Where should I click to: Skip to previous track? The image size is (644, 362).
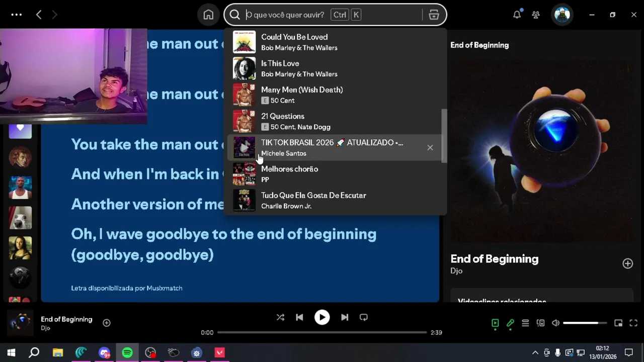(299, 317)
